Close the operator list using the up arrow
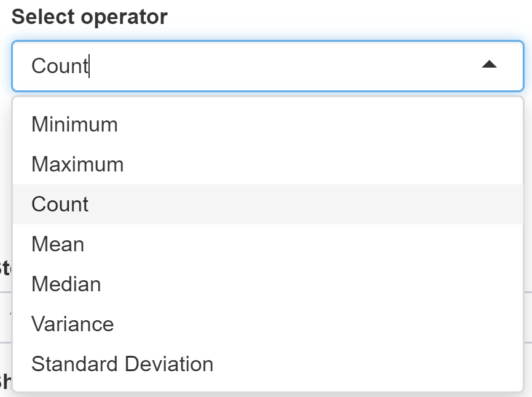 pos(489,65)
